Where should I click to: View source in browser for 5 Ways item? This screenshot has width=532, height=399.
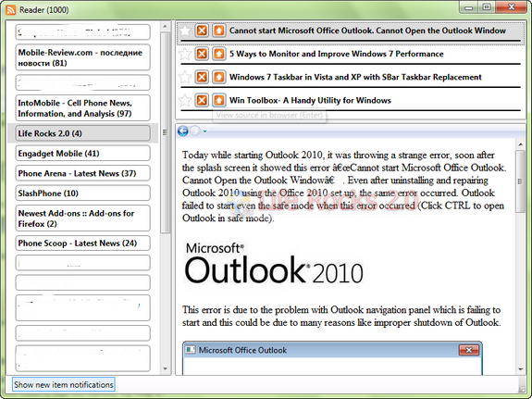pos(219,54)
